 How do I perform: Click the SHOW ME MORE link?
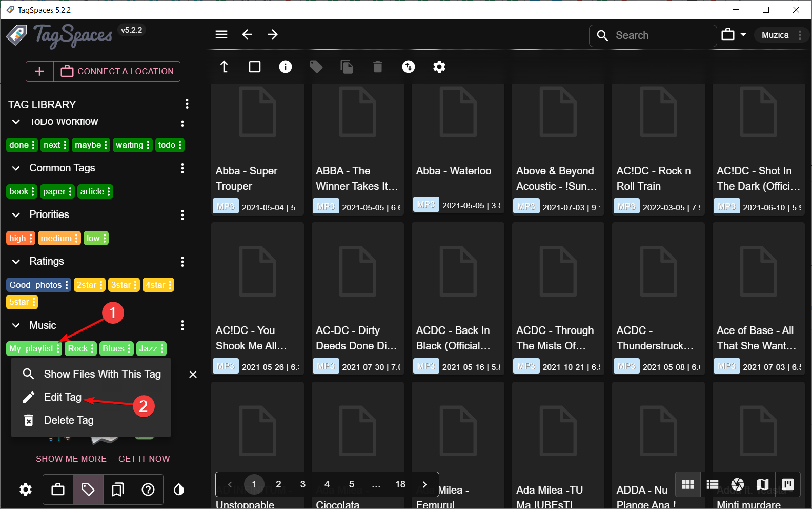pos(71,459)
